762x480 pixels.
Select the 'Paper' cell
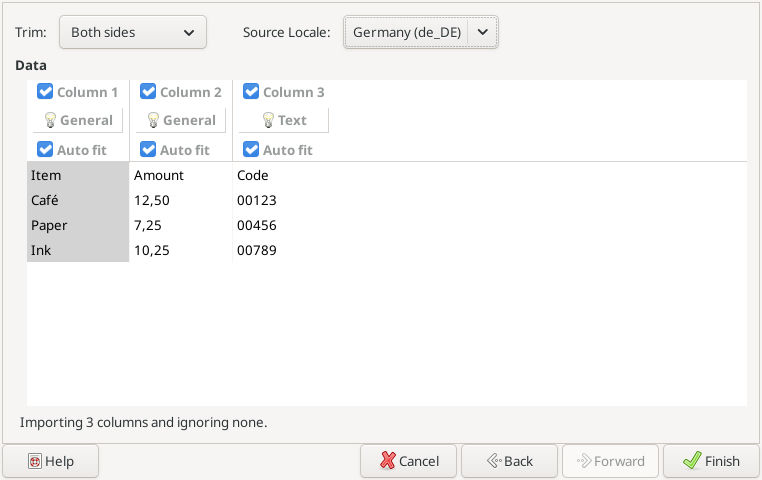click(x=78, y=225)
